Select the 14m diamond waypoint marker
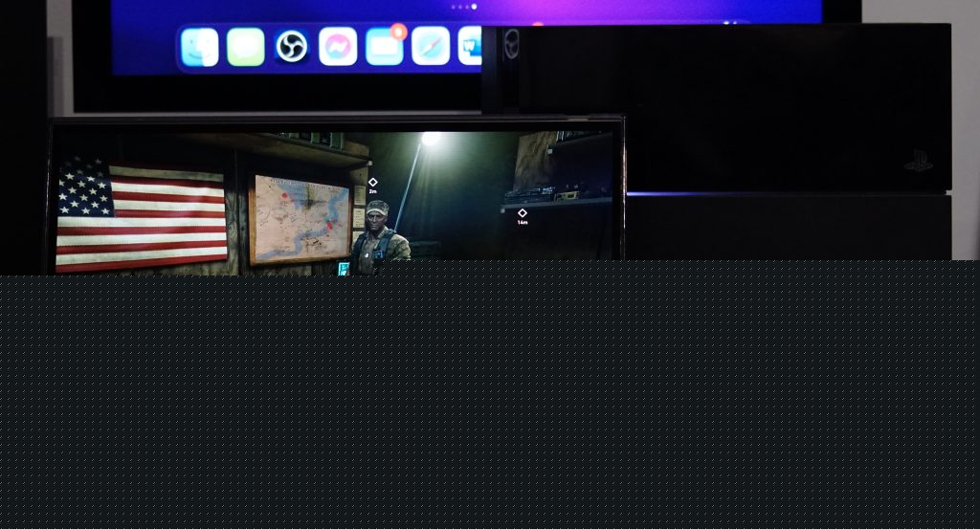 click(x=523, y=212)
